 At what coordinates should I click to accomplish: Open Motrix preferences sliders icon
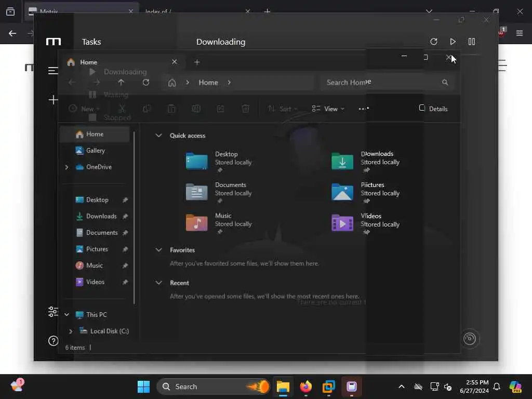[54, 312]
